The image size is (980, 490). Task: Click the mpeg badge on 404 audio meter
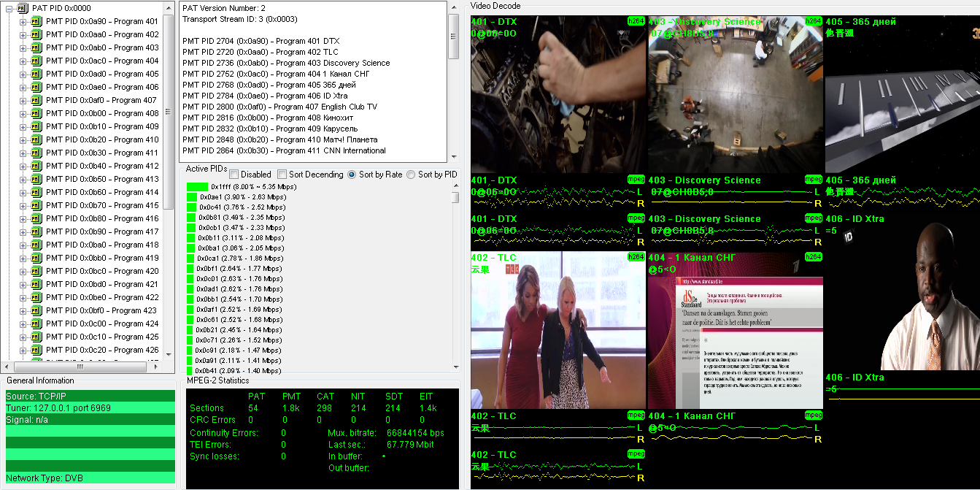pyautogui.click(x=814, y=416)
